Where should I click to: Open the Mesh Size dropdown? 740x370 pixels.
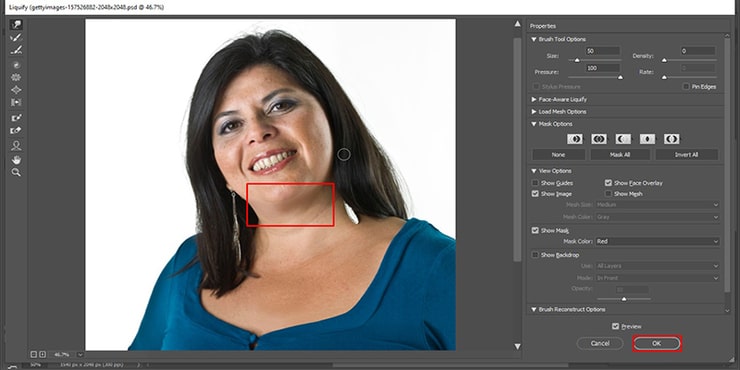657,204
